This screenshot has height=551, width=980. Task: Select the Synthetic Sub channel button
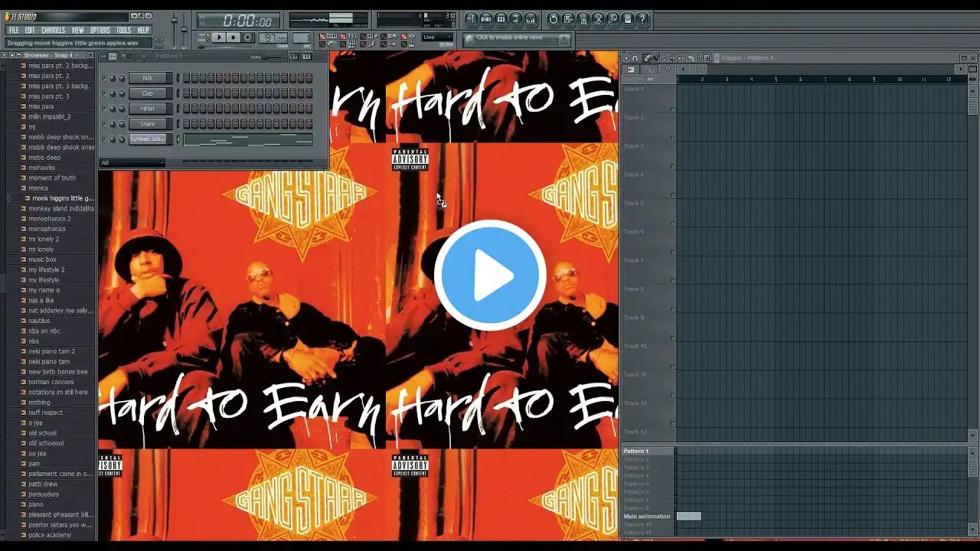pos(148,139)
